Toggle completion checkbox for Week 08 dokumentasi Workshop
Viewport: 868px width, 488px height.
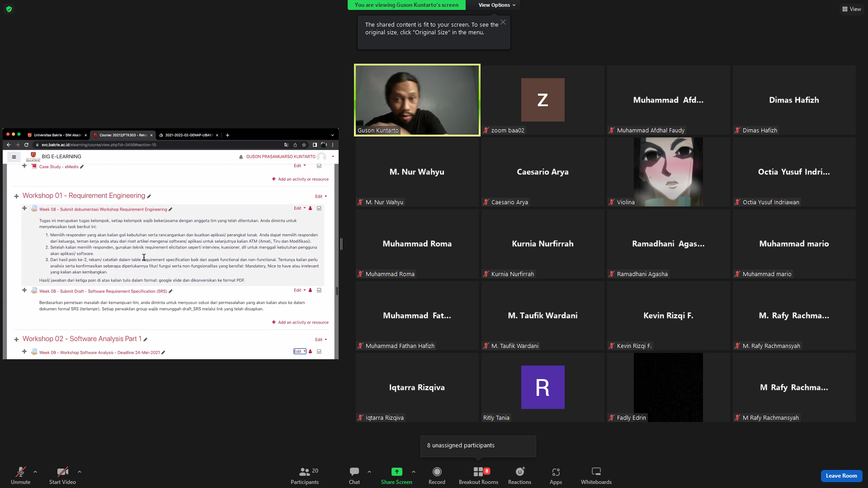coord(319,208)
